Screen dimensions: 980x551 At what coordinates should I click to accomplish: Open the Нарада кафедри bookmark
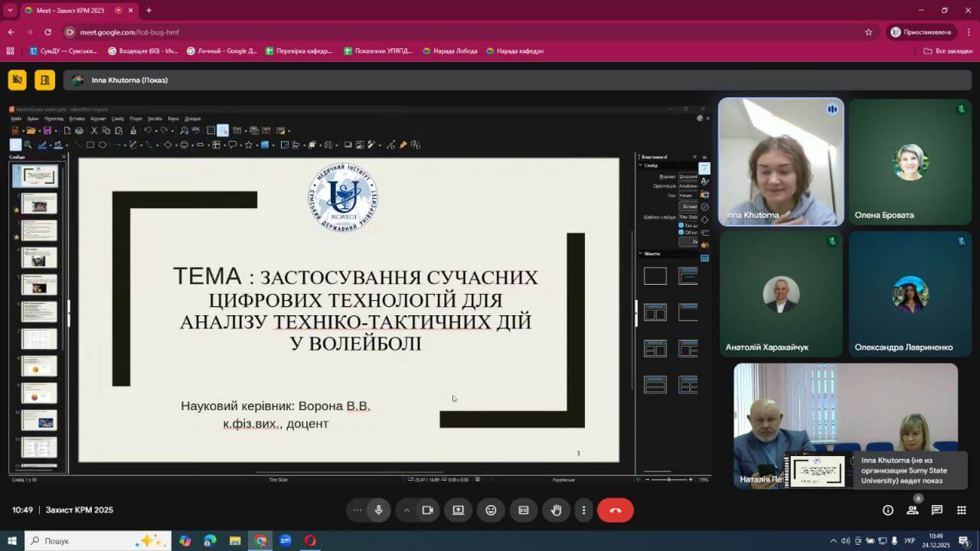[x=514, y=51]
